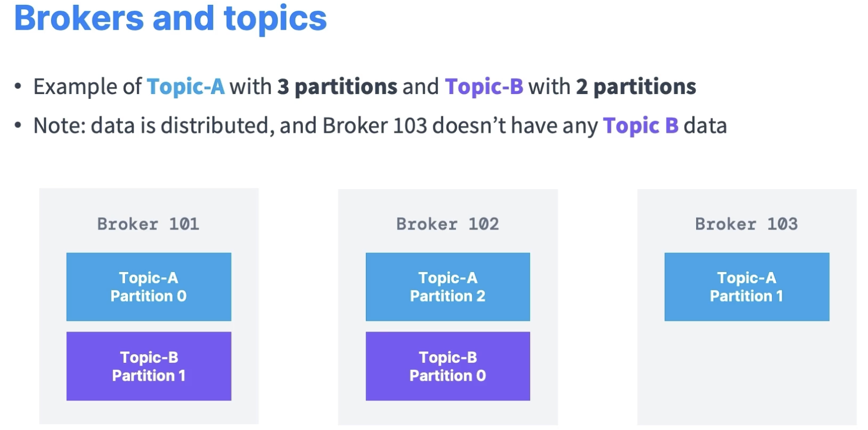Select Topic-B Partition 0 box in Broker 102
Viewport: 868px width, 430px height.
(448, 366)
